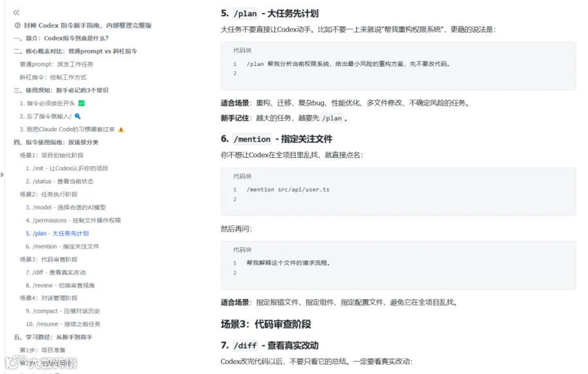588x374 pixels.
Task: Jump to 3. /model 选择合适的AI模型
Action: [65, 208]
